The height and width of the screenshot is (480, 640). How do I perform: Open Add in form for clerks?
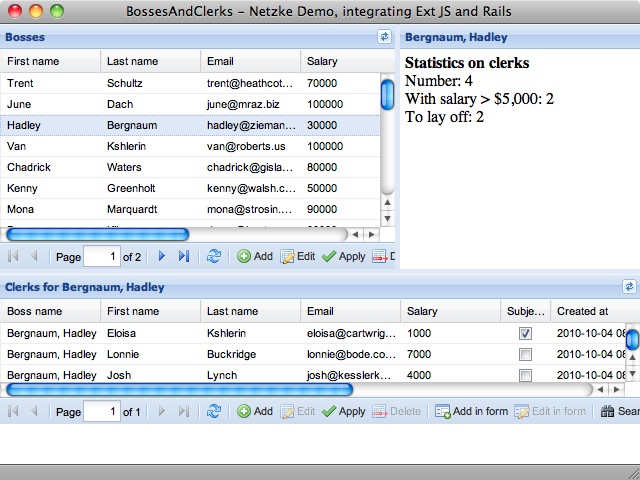471,411
